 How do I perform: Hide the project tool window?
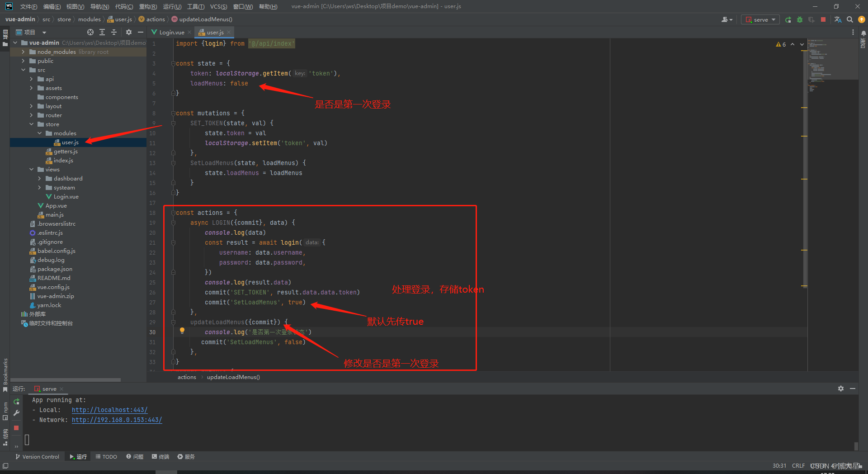141,32
